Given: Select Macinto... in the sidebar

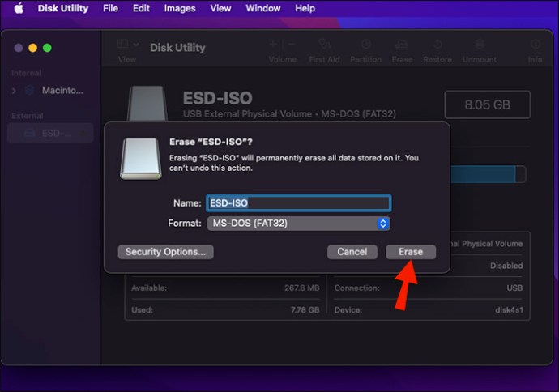Looking at the screenshot, I should pyautogui.click(x=62, y=91).
